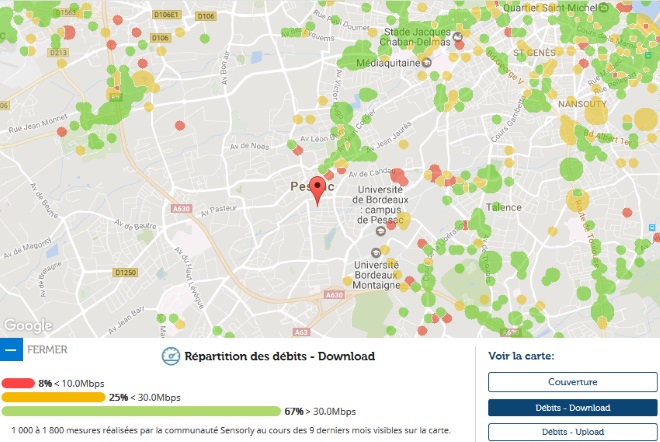
Task: Show the Couverture map
Action: point(572,382)
